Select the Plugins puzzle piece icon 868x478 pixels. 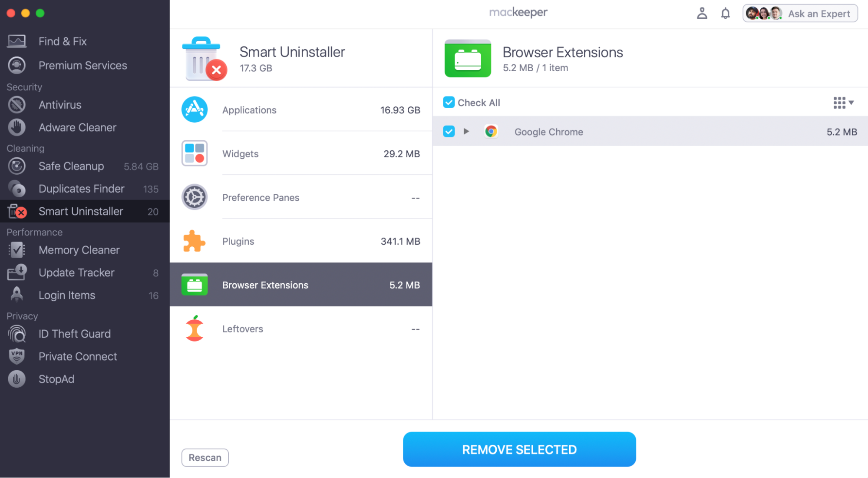[194, 241]
